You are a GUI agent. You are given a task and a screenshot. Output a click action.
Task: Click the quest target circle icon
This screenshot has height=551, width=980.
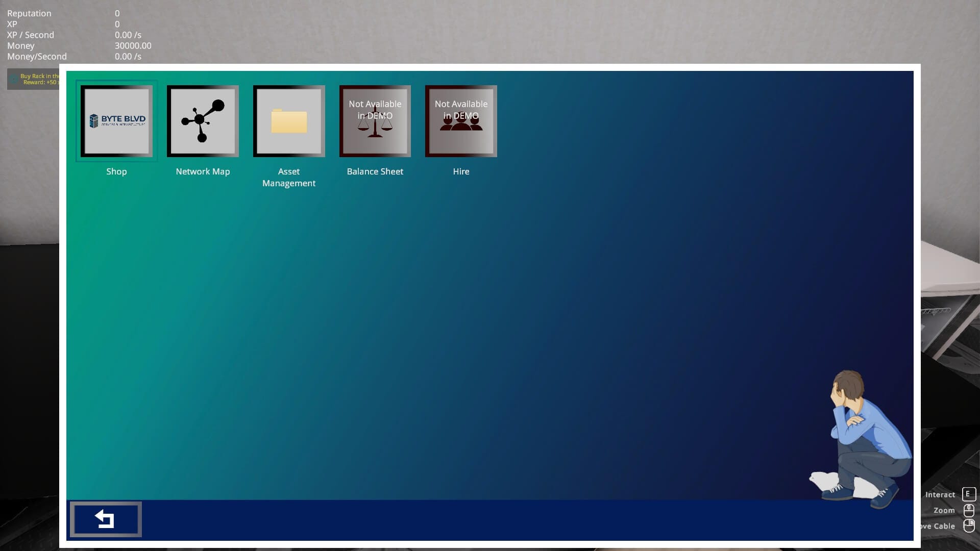coord(14,79)
